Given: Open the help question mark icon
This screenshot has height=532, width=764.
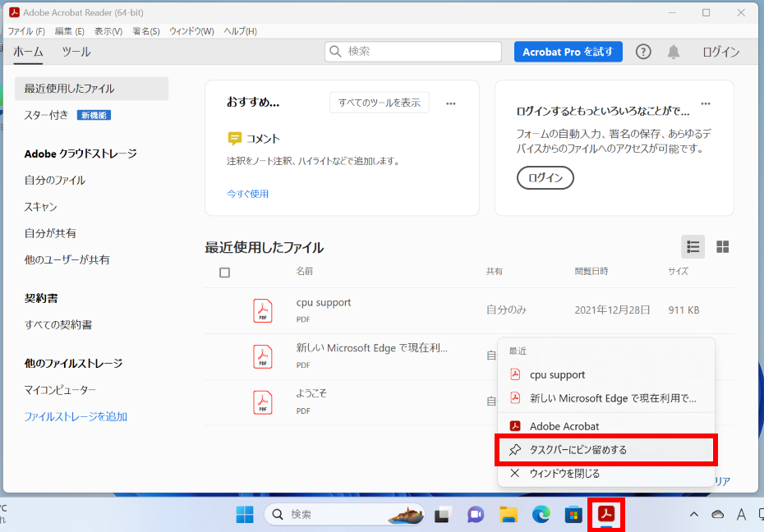Looking at the screenshot, I should coord(643,52).
